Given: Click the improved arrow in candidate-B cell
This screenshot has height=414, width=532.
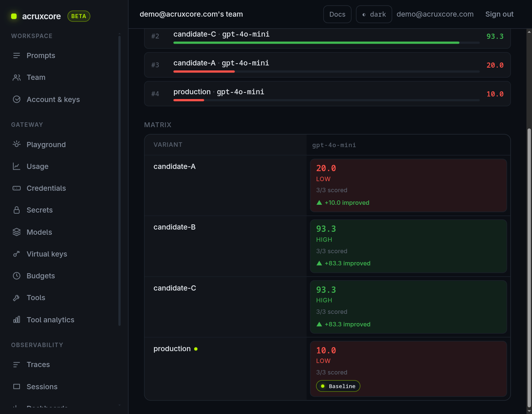Looking at the screenshot, I should click(319, 263).
